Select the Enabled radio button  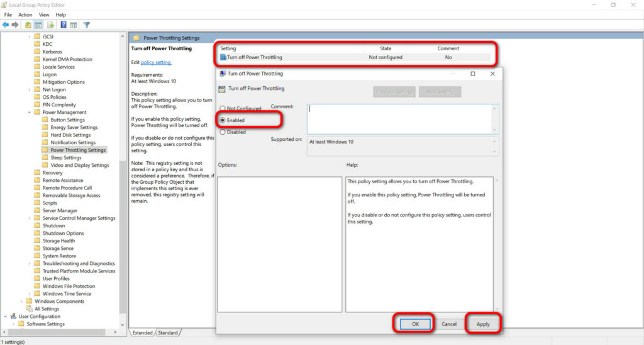point(223,120)
